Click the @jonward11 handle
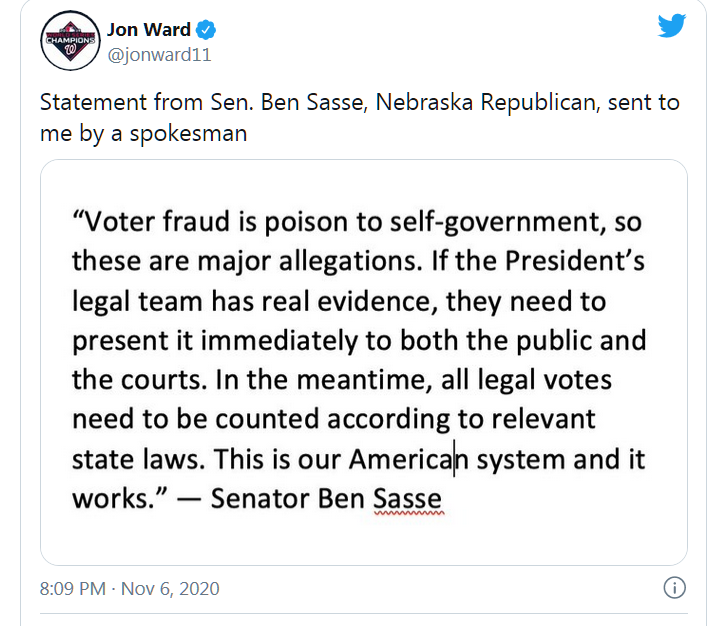This screenshot has height=626, width=715. [159, 55]
